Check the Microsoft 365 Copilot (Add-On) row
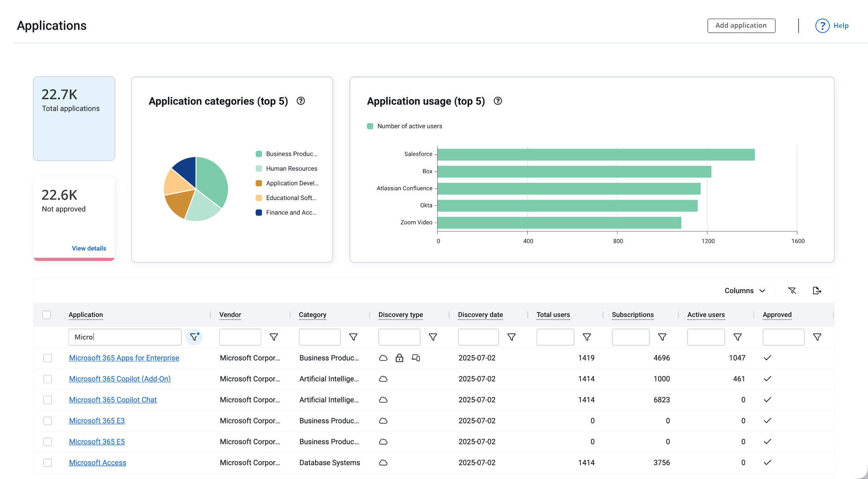Image resolution: width=868 pixels, height=479 pixels. (x=47, y=379)
